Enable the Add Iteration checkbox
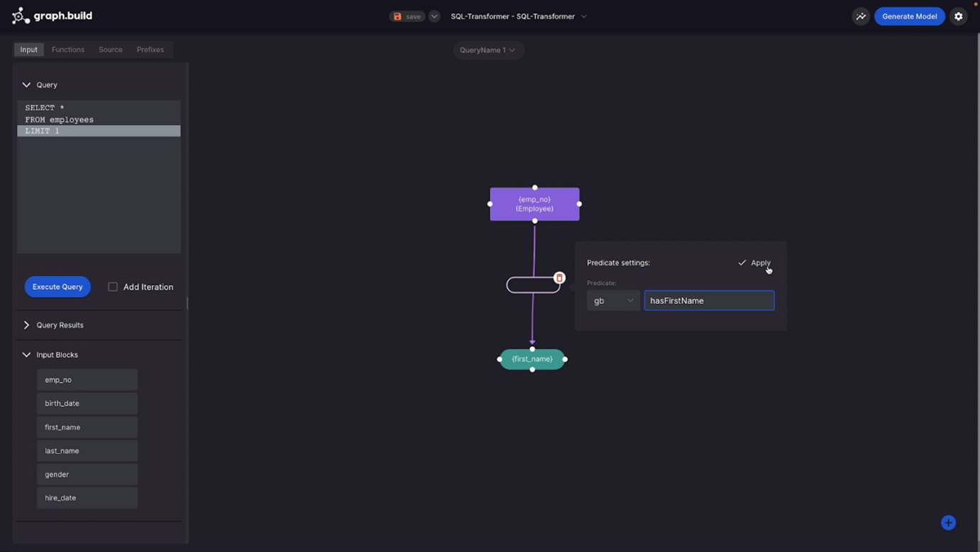980x552 pixels. [112, 286]
